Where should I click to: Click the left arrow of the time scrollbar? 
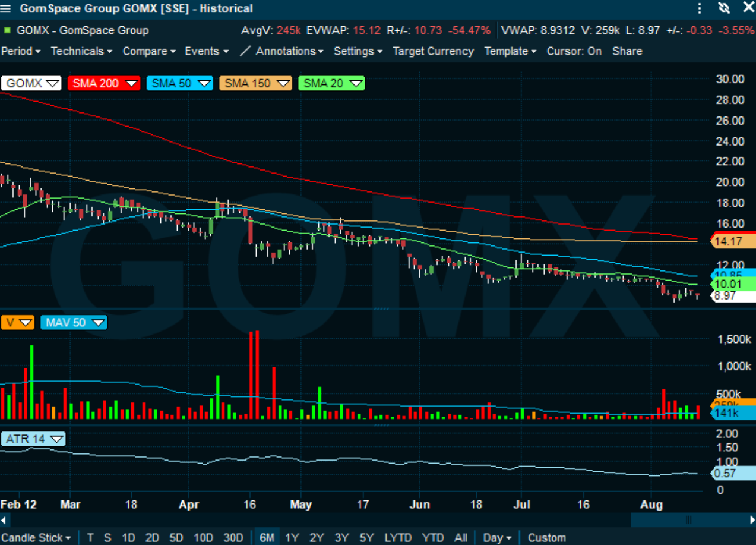point(4,521)
